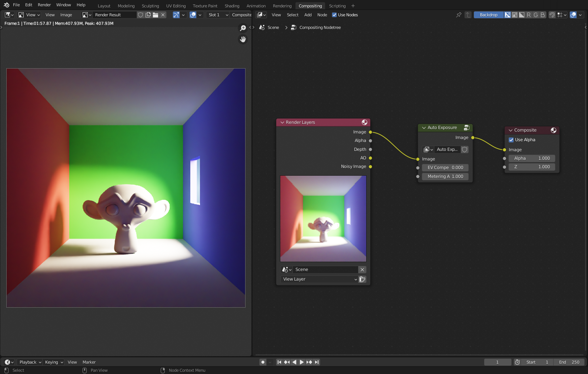Click the zoom magnifier tool in image viewer
Viewport: 588px width, 374px height.
[x=243, y=28]
